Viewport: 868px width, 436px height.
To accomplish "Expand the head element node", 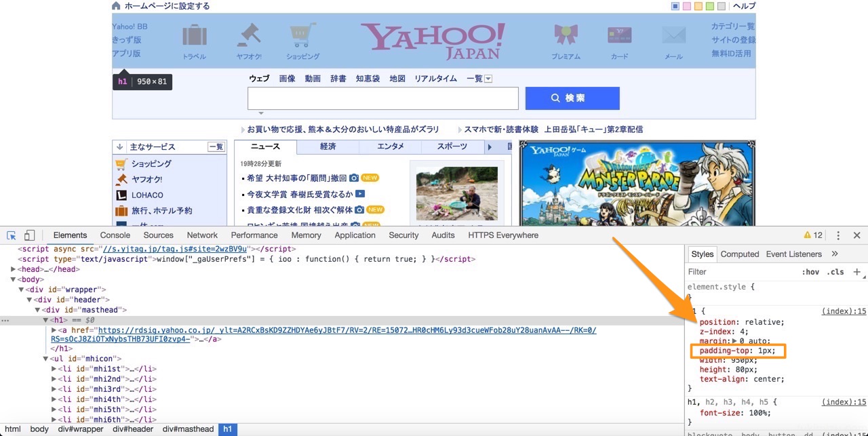I will [14, 269].
